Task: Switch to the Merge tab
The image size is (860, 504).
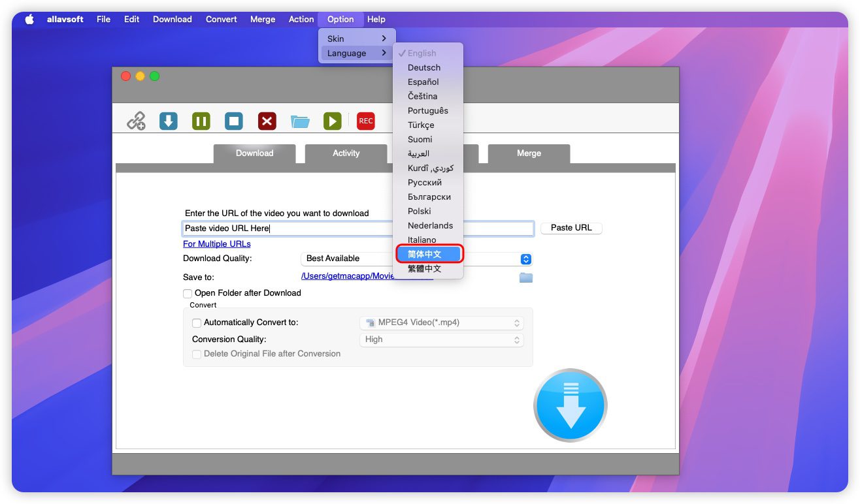Action: click(529, 153)
